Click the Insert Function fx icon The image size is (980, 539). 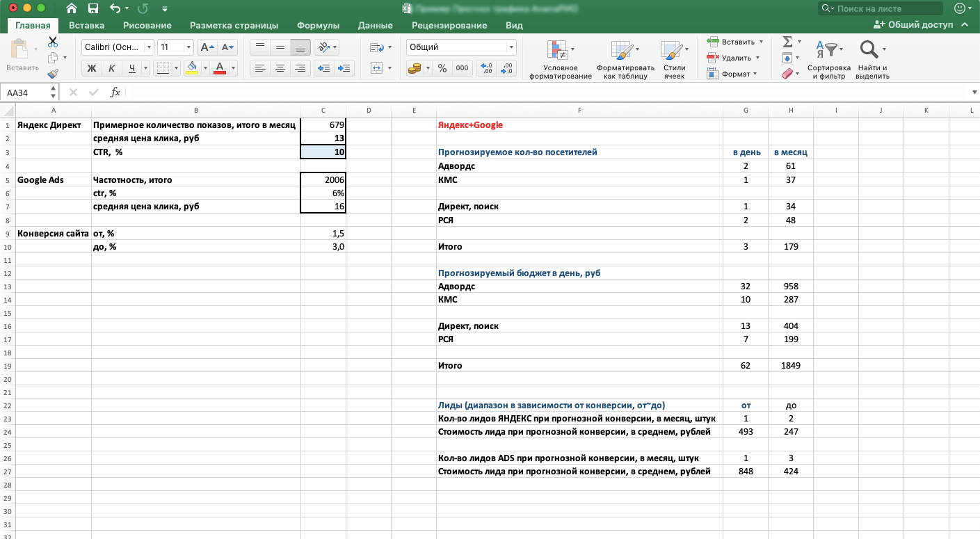point(115,92)
